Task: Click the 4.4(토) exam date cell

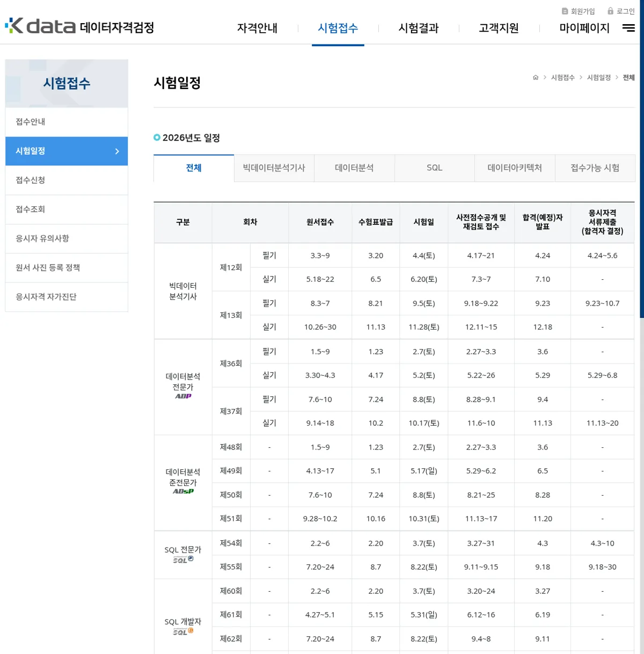Action: point(424,256)
